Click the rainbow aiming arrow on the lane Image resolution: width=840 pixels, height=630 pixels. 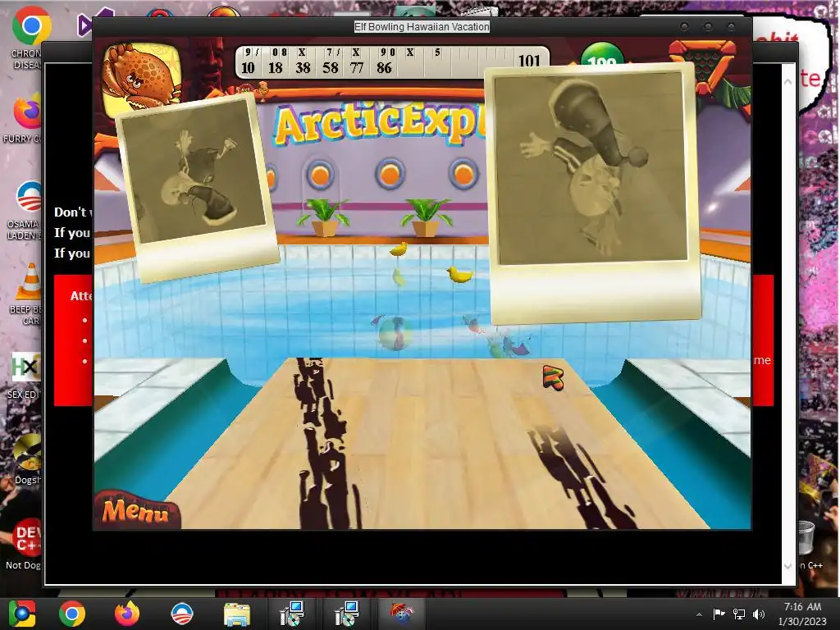(x=554, y=377)
